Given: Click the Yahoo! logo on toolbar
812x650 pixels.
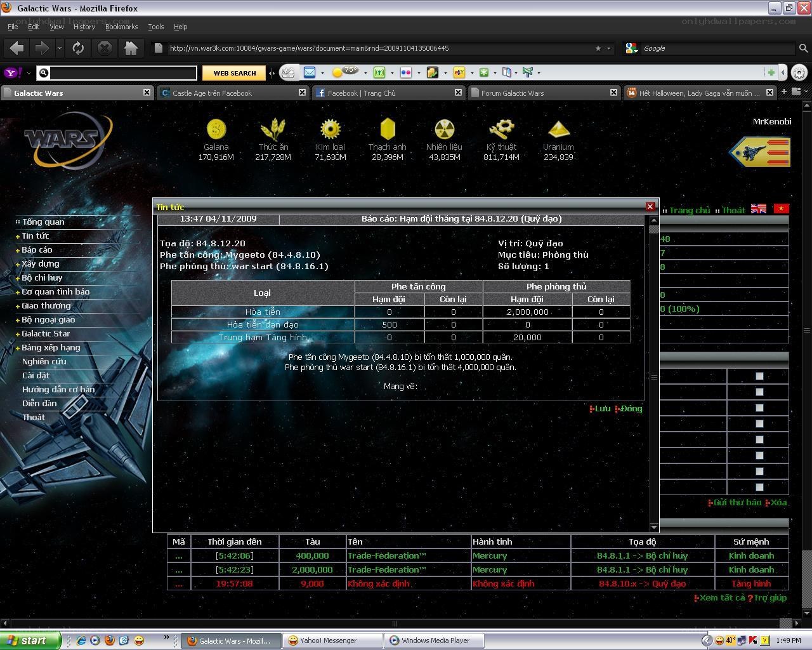Looking at the screenshot, I should (x=13, y=72).
